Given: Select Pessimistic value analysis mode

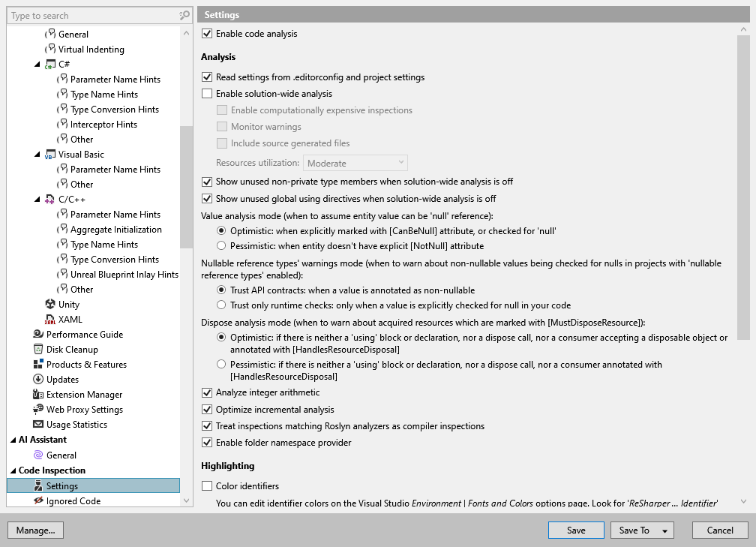Looking at the screenshot, I should (222, 245).
